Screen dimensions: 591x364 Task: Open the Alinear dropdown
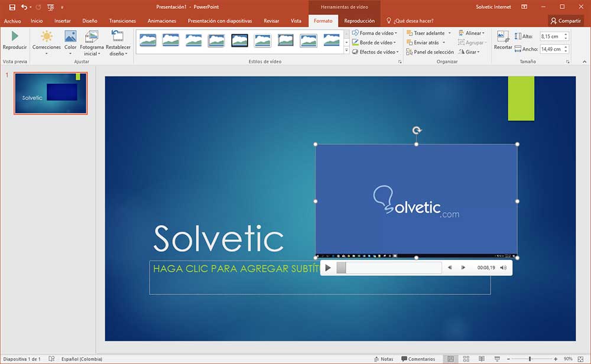(472, 33)
